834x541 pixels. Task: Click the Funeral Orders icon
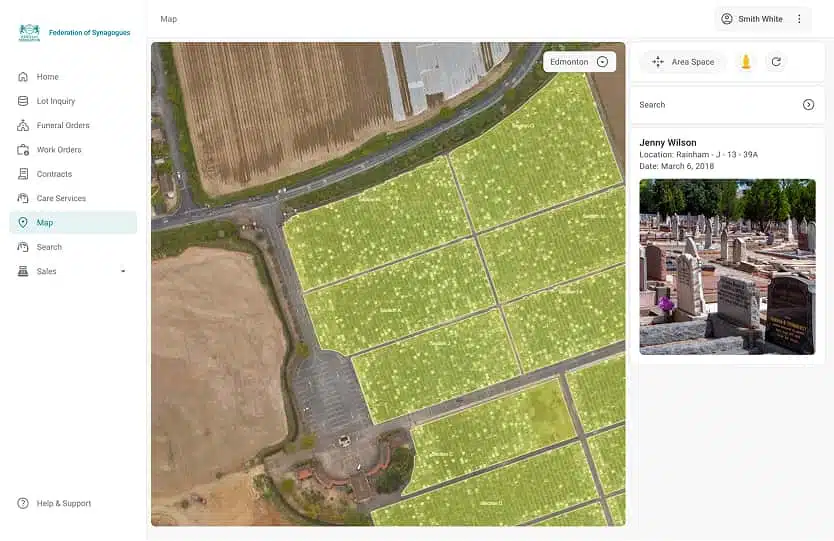(23, 126)
